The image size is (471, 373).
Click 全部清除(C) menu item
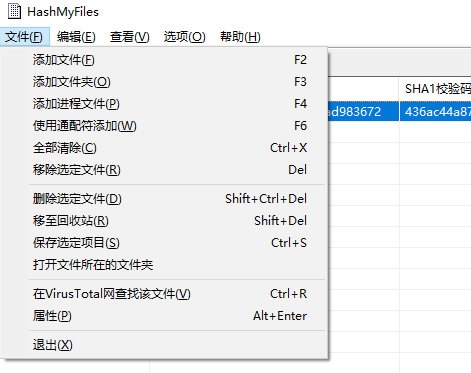[165, 148]
